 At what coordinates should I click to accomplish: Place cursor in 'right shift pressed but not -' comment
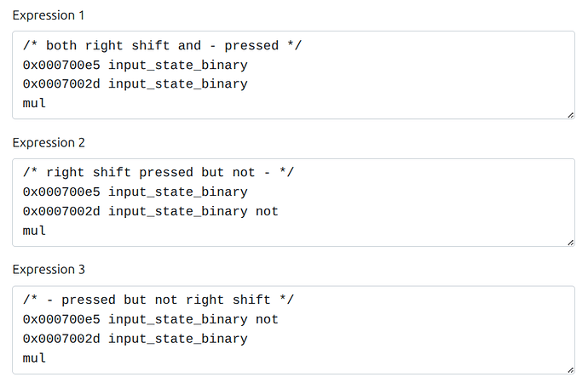pos(159,173)
